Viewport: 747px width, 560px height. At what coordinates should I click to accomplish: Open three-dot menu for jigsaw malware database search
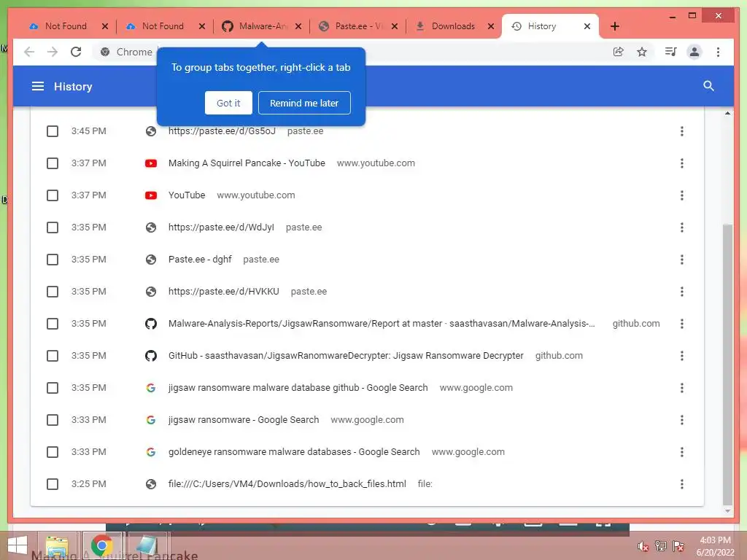point(682,388)
